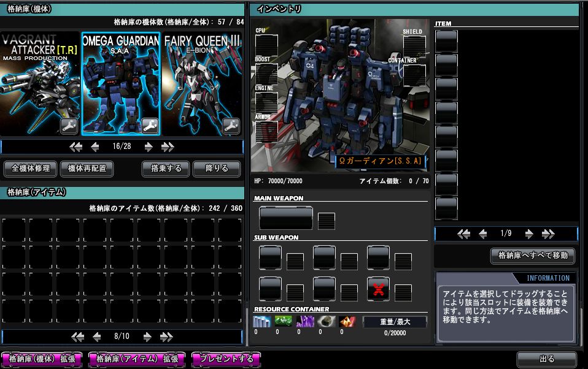Open wrench settings on Vagrant Attacker card
The width and height of the screenshot is (588, 369).
[69, 127]
